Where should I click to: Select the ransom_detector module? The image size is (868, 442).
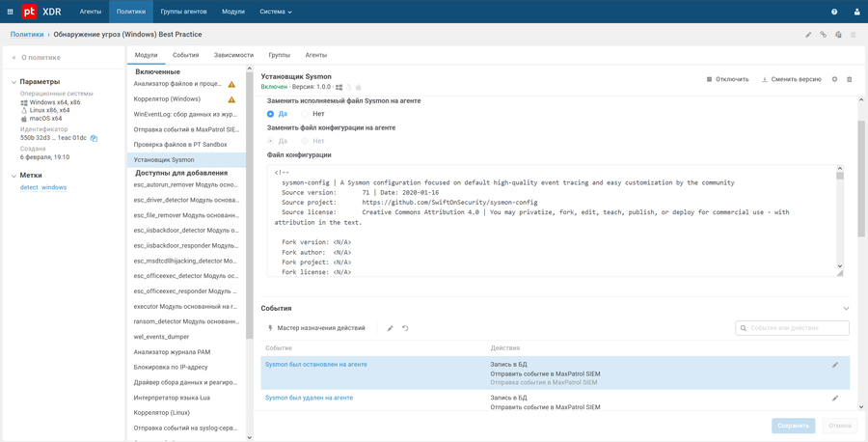(x=186, y=321)
